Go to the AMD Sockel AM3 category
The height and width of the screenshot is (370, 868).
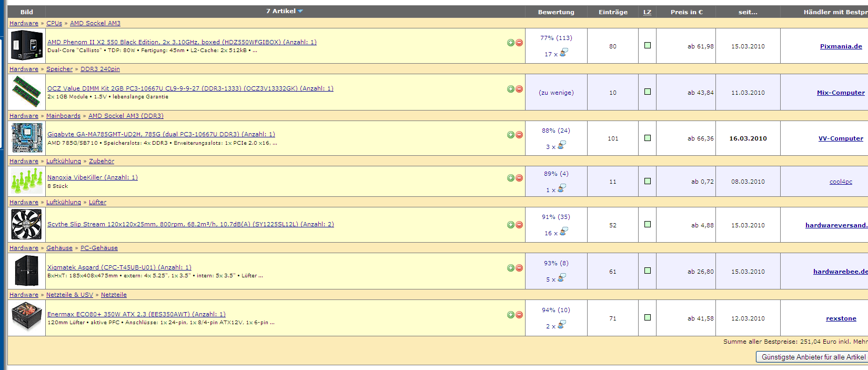(x=95, y=23)
